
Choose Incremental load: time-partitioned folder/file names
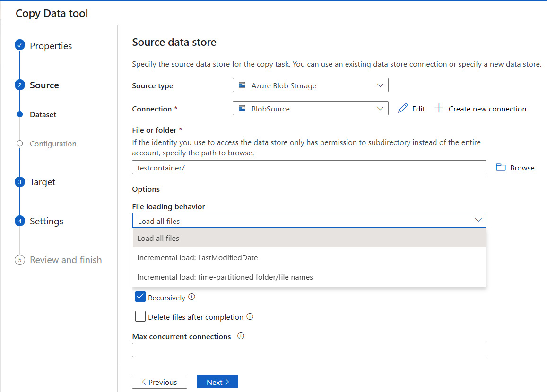point(225,277)
